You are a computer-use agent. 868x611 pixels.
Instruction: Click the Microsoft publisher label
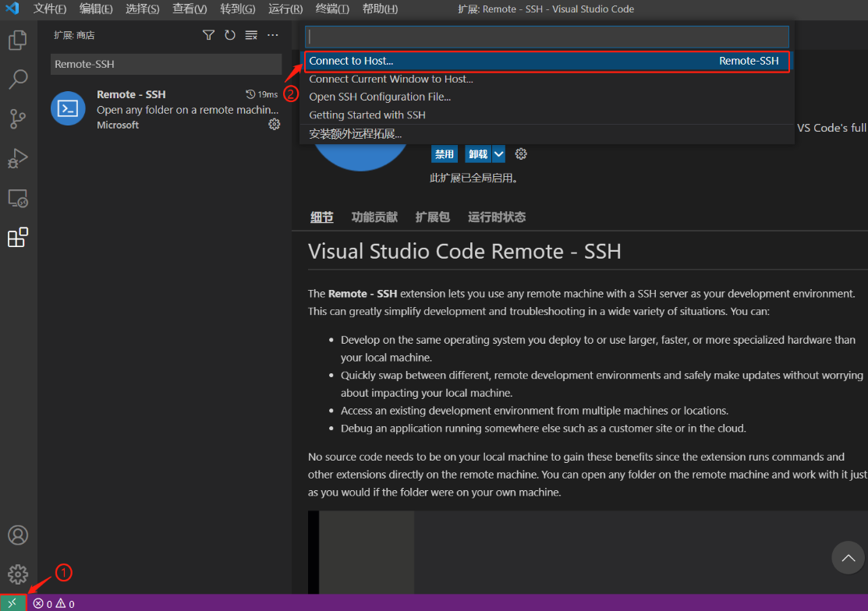[x=118, y=125]
